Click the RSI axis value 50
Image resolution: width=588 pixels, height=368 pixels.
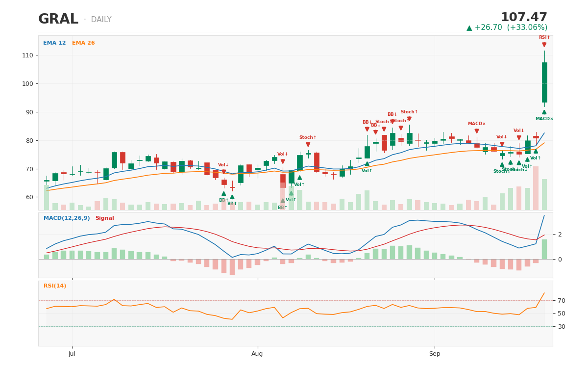(x=561, y=314)
